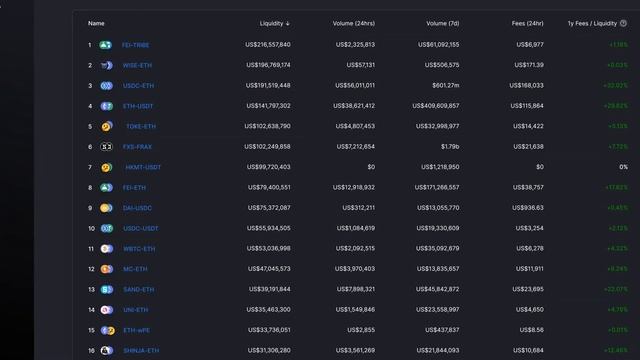Viewport: 640px width, 360px height.
Task: Sort by the Volume (7d) column header
Action: pyautogui.click(x=442, y=23)
